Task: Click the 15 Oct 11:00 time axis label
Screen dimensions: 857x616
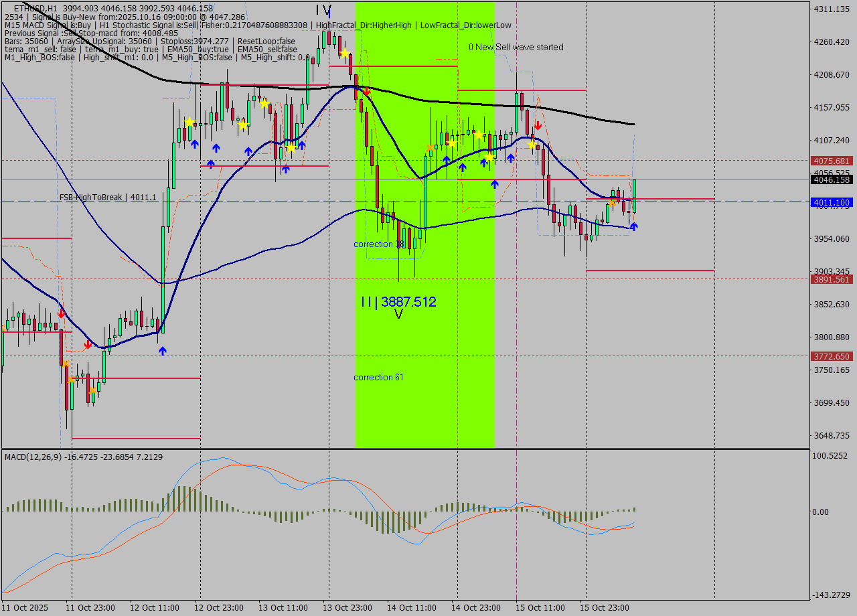Action: point(540,608)
